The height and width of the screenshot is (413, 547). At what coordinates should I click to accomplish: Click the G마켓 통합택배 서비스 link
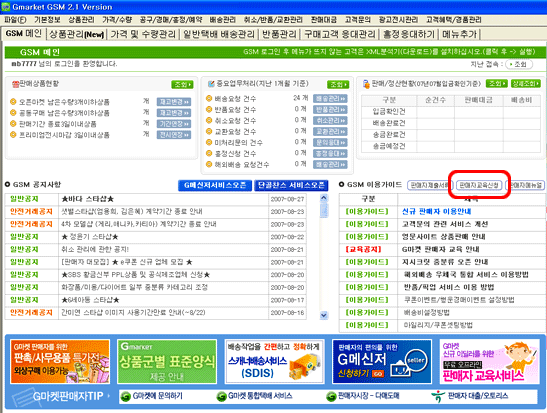click(x=254, y=396)
